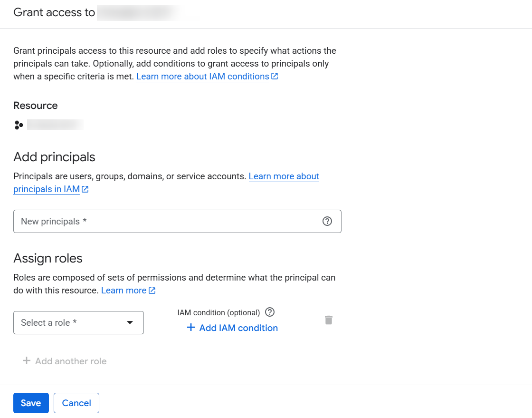Click Add another role
Screen dimensions: 532x418
tap(71, 361)
